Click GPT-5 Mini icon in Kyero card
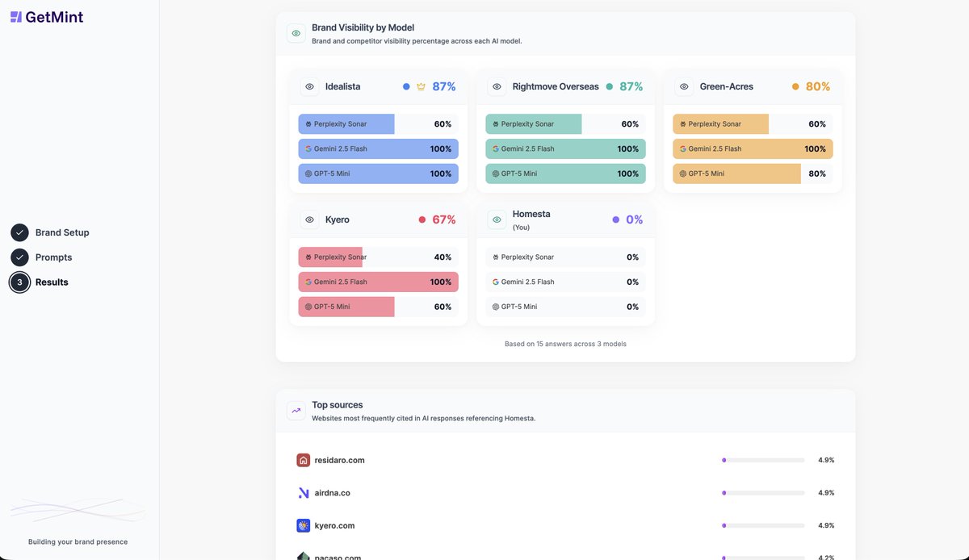The width and height of the screenshot is (969, 560). click(308, 307)
